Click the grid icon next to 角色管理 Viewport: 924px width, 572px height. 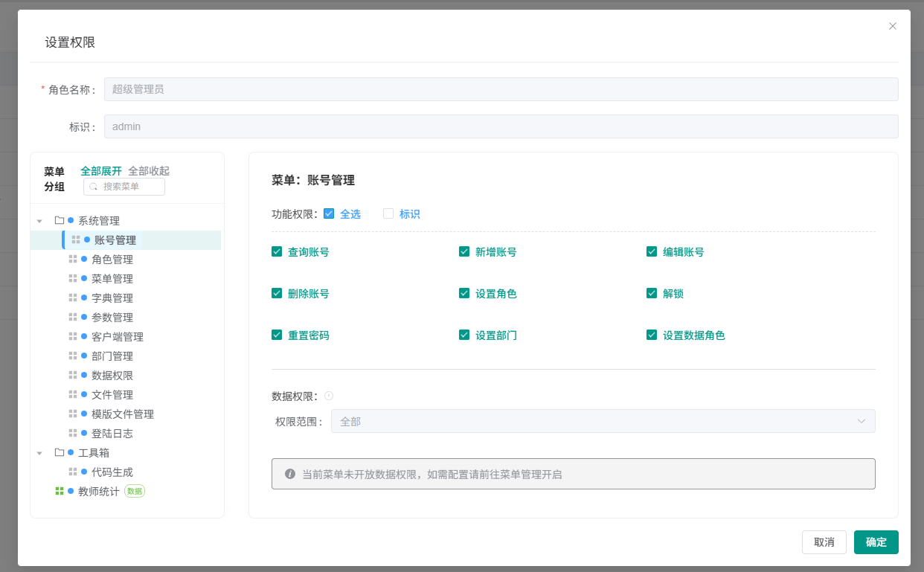pos(73,260)
